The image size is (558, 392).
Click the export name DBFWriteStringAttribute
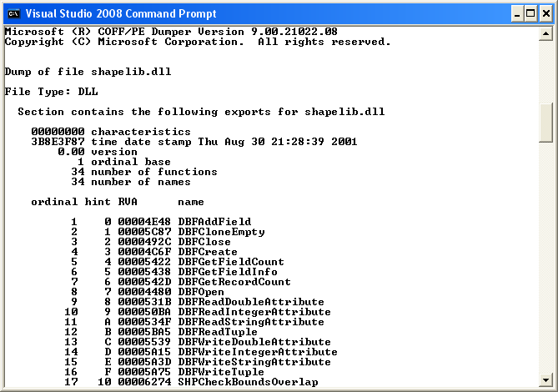(254, 361)
